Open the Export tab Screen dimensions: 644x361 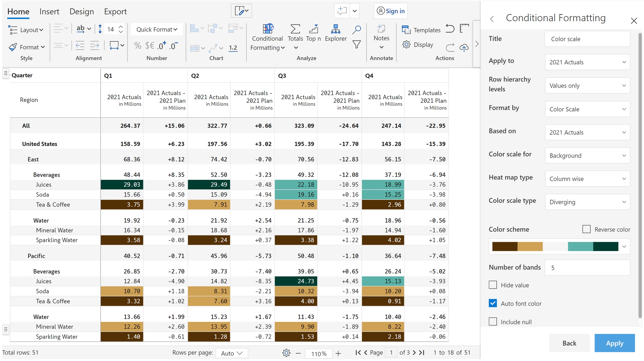pyautogui.click(x=115, y=11)
